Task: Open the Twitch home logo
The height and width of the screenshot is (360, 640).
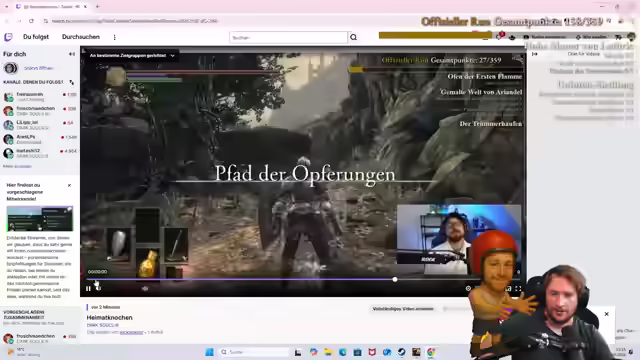Action: 8,37
